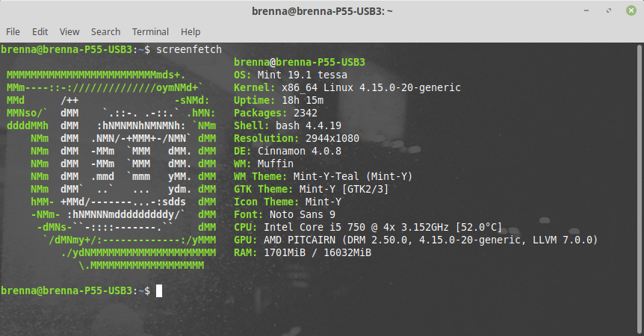Click the Mint ASCII art logo

(x=111, y=169)
